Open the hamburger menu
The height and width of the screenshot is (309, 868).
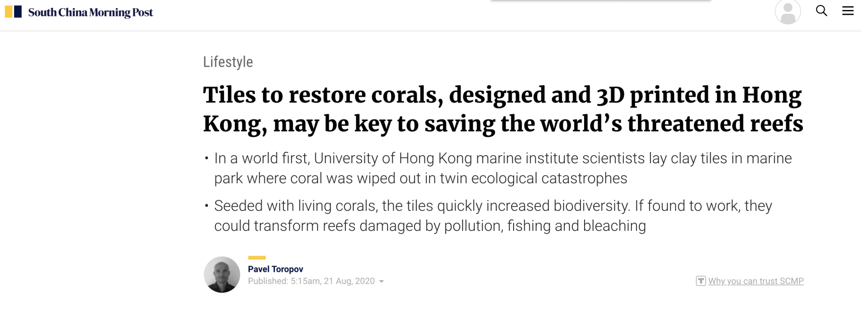coord(848,11)
